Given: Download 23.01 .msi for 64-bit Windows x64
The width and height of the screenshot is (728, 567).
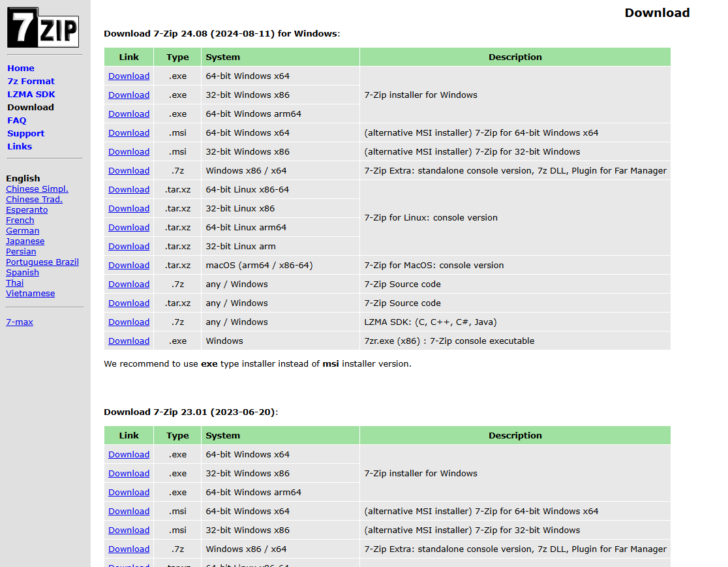Looking at the screenshot, I should tap(129, 512).
